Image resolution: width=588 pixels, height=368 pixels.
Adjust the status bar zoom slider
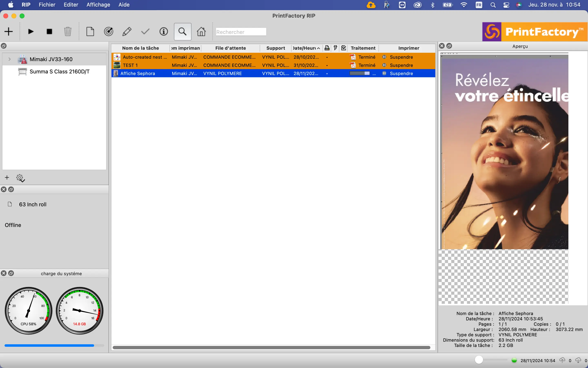point(479,360)
